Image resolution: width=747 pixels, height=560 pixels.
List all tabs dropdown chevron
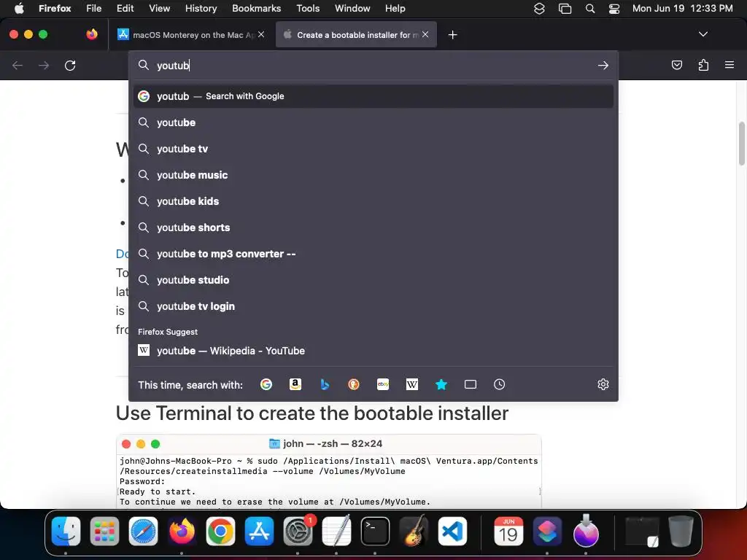pos(703,34)
